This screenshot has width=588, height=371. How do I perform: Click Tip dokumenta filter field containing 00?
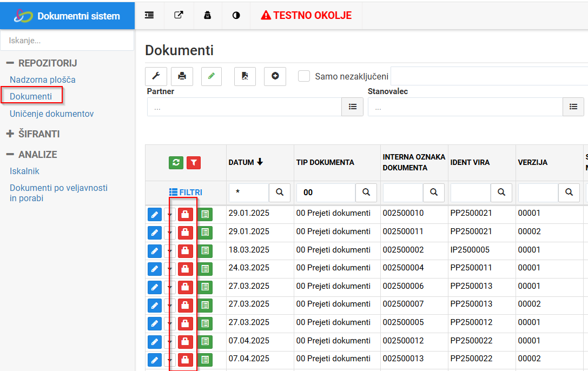(326, 192)
